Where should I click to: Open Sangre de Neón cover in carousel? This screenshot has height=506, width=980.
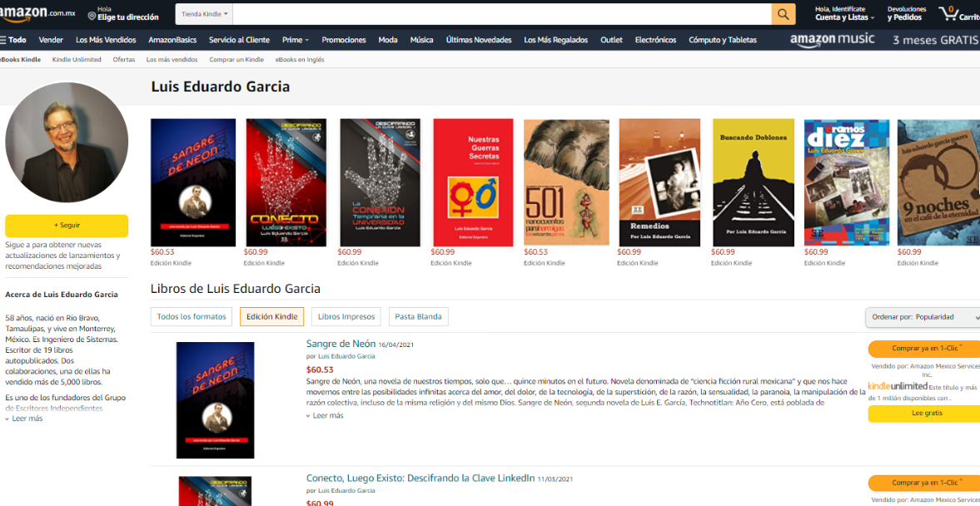(193, 182)
